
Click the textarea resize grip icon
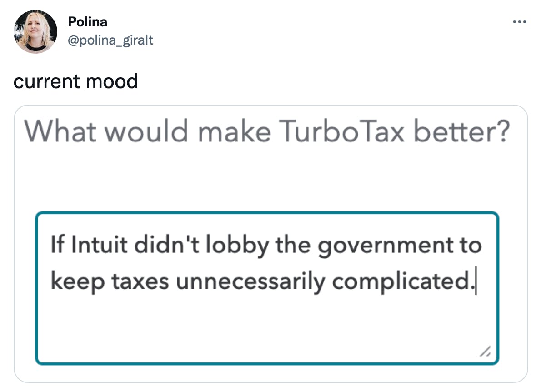pos(485,351)
